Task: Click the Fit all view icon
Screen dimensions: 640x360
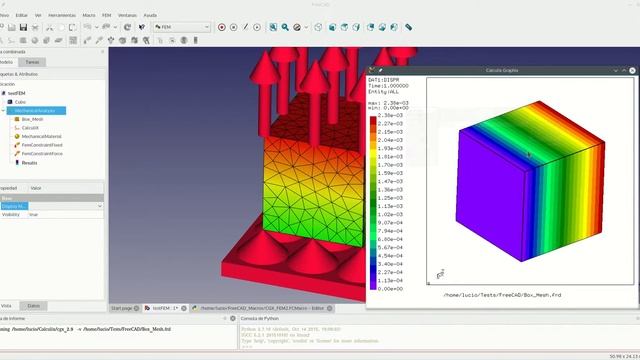Action: point(273,27)
